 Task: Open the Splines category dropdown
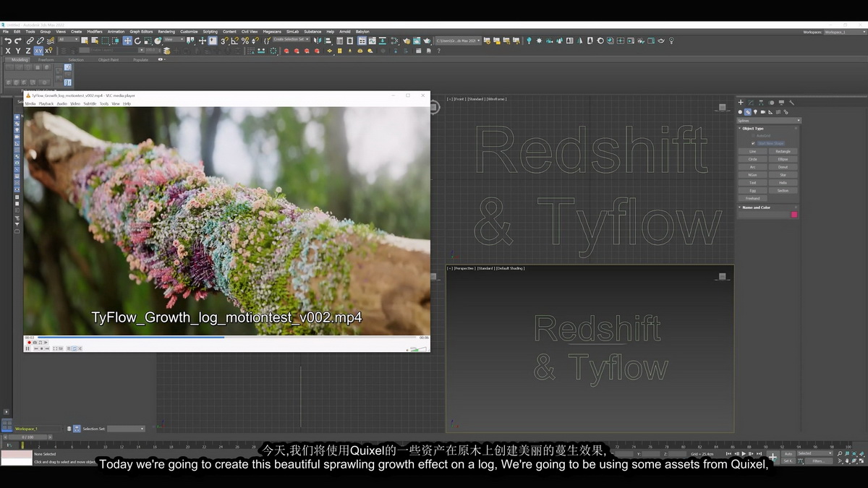769,121
